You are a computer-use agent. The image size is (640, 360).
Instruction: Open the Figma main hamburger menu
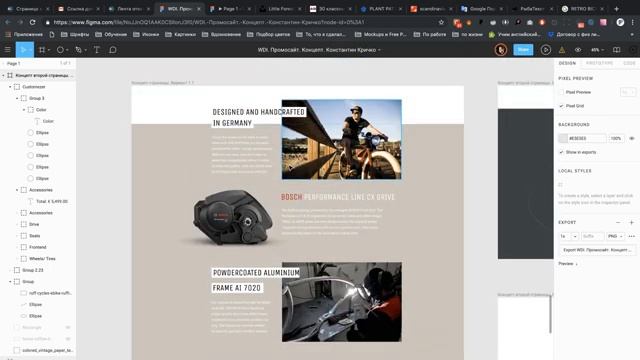(7, 50)
